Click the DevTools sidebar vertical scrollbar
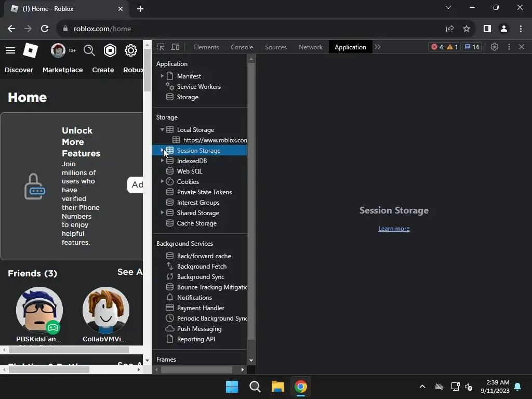This screenshot has height=399, width=532. [251, 201]
